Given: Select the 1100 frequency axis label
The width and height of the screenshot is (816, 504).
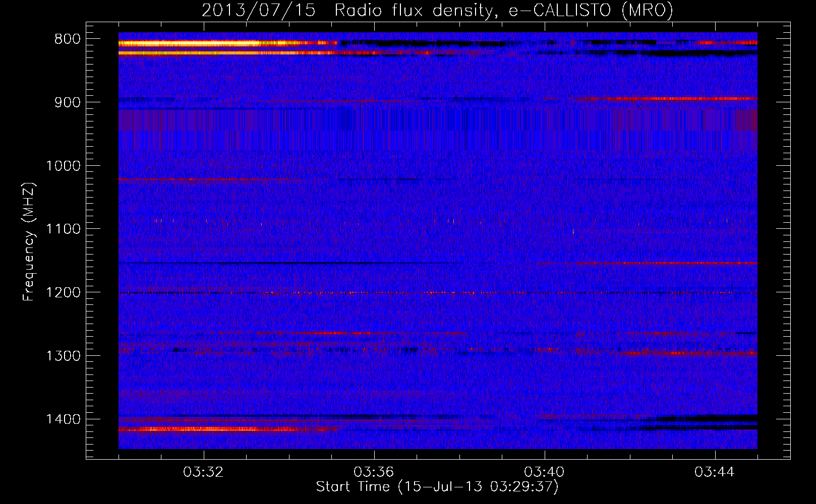Looking at the screenshot, I should click(x=63, y=229).
